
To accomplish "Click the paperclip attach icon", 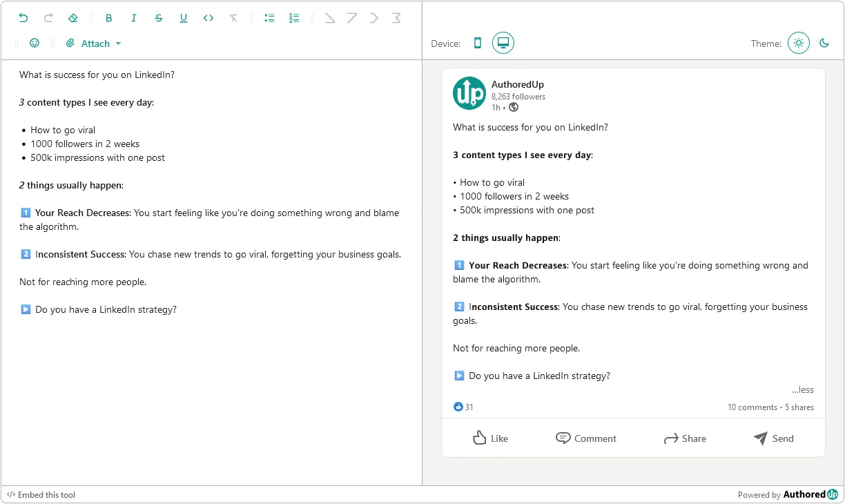I will 70,43.
